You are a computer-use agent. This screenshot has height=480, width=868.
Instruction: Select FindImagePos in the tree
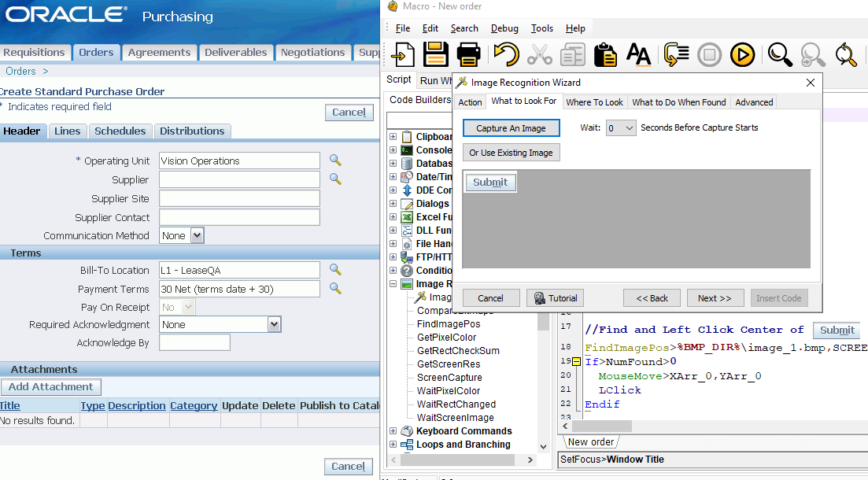pos(449,324)
